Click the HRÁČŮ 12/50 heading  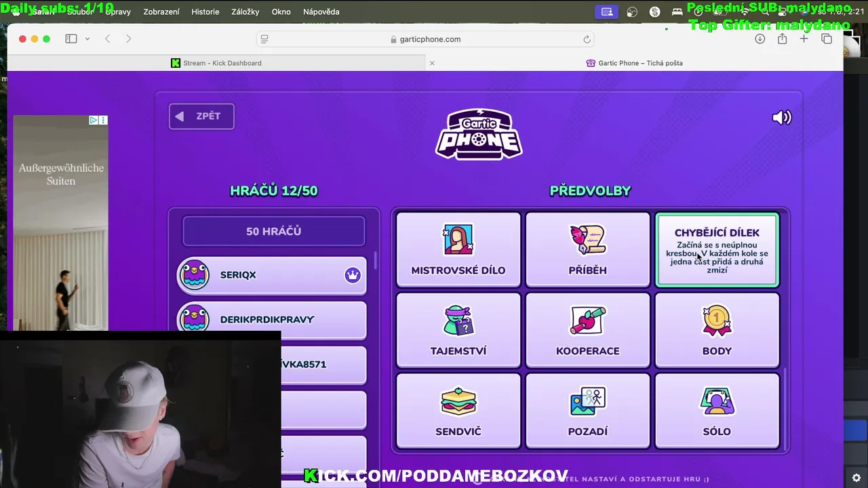274,190
